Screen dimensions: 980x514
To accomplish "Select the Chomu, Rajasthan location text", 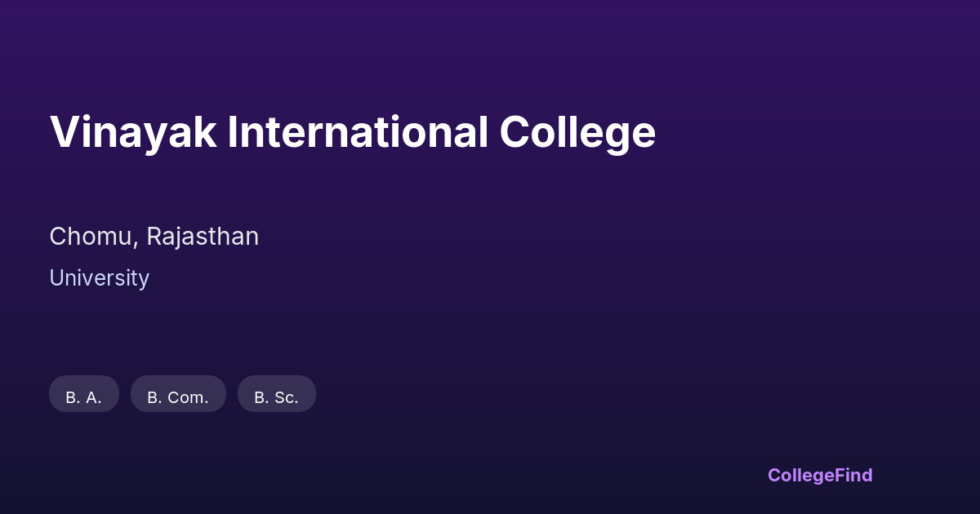I will 154,237.
